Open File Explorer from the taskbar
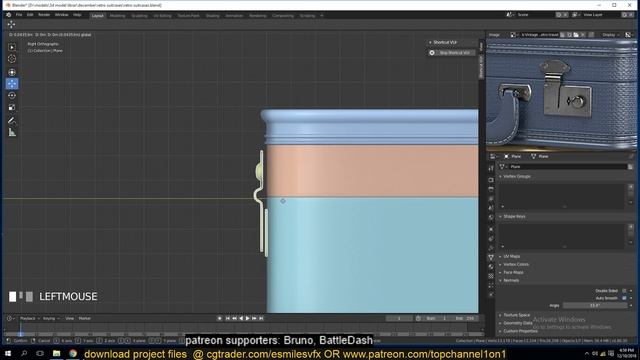Image resolution: width=640 pixels, height=360 pixels. coord(56,353)
